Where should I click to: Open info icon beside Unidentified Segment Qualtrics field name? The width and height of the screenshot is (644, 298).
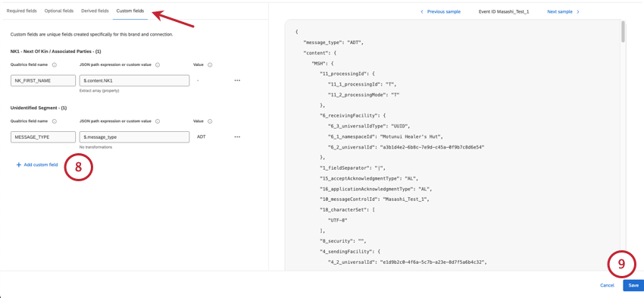tap(55, 121)
